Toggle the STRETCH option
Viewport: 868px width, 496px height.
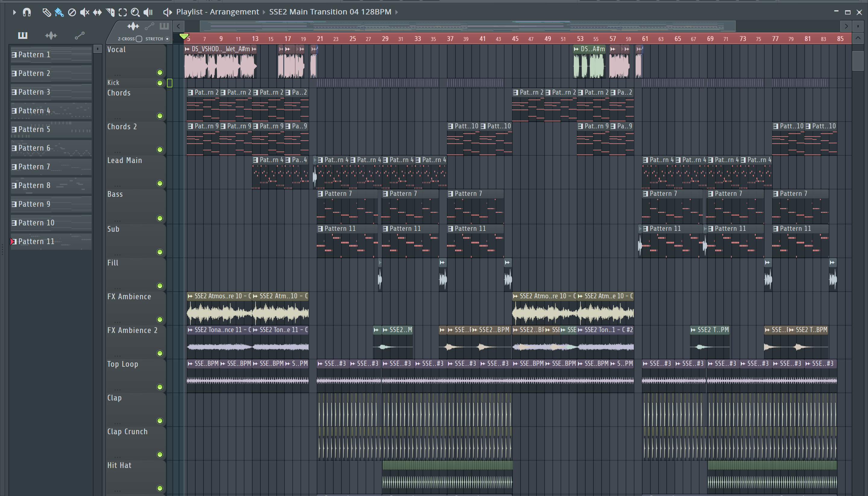[x=167, y=39]
